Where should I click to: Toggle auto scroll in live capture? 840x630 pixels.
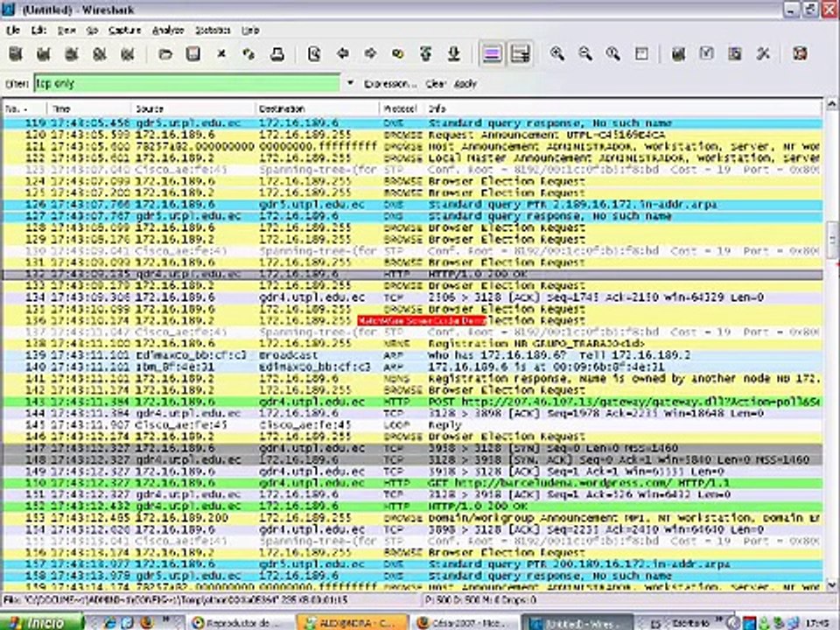click(520, 53)
